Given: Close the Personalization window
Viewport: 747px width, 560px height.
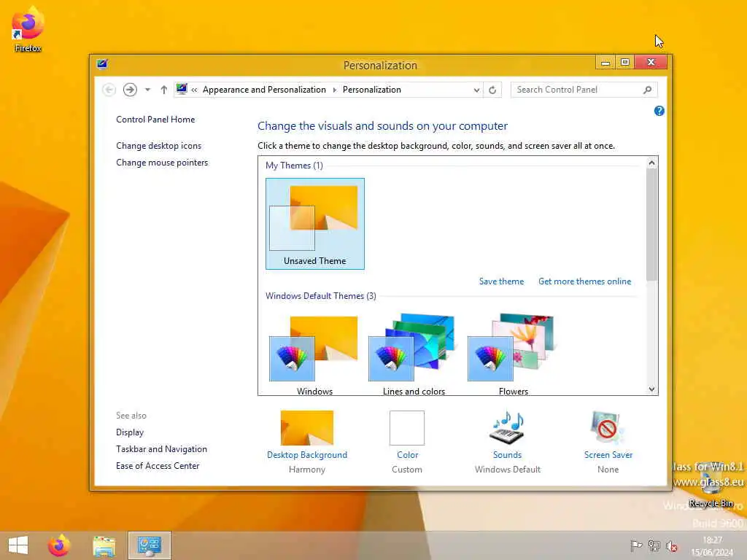Looking at the screenshot, I should point(651,63).
